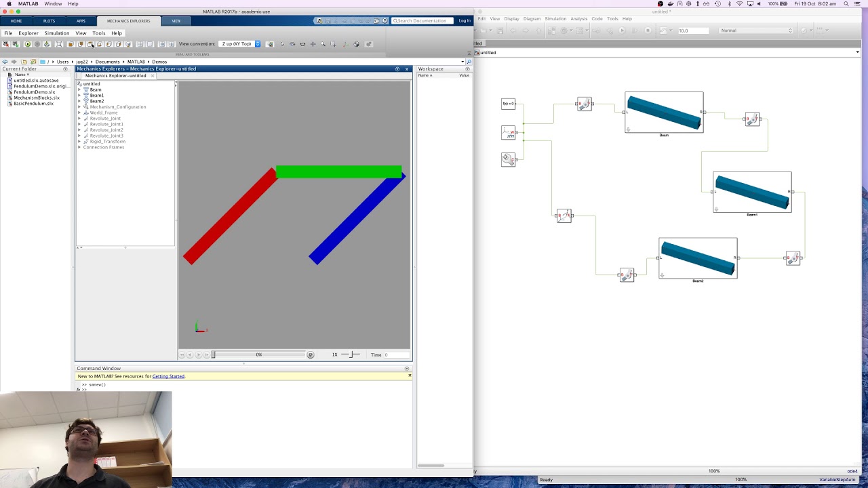Click the Log In button
868x488 pixels.
click(465, 21)
